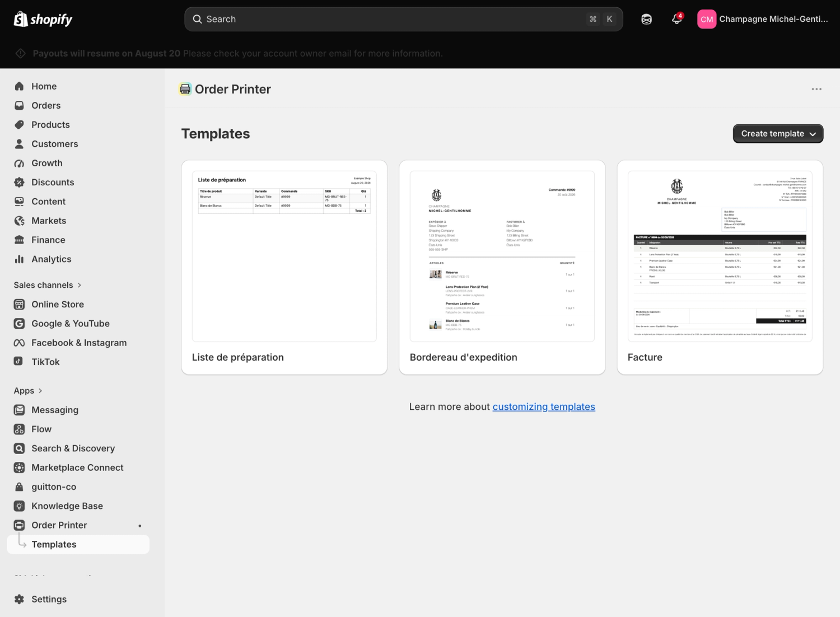This screenshot has width=840, height=617.
Task: Click the Customers person icon
Action: (19, 144)
